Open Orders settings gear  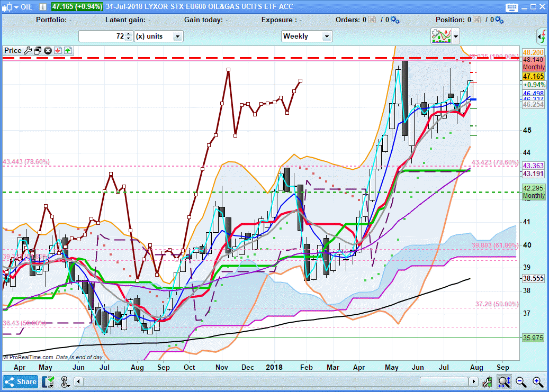point(395,20)
